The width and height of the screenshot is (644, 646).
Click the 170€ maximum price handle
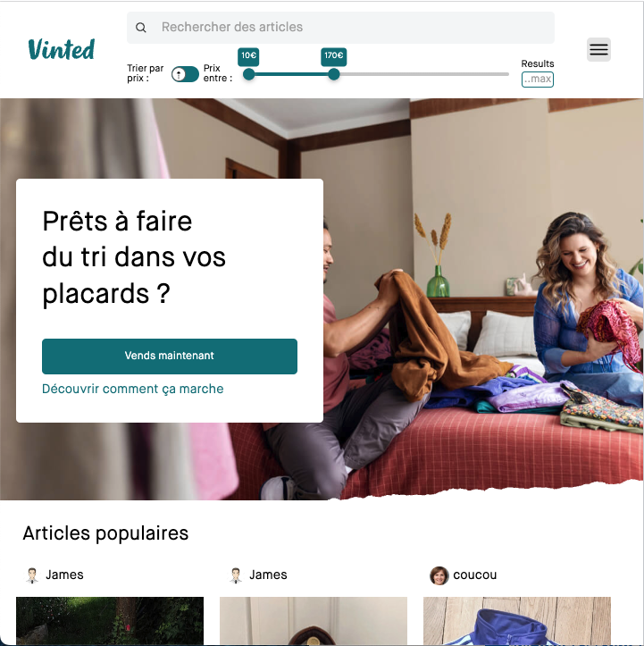tap(334, 74)
